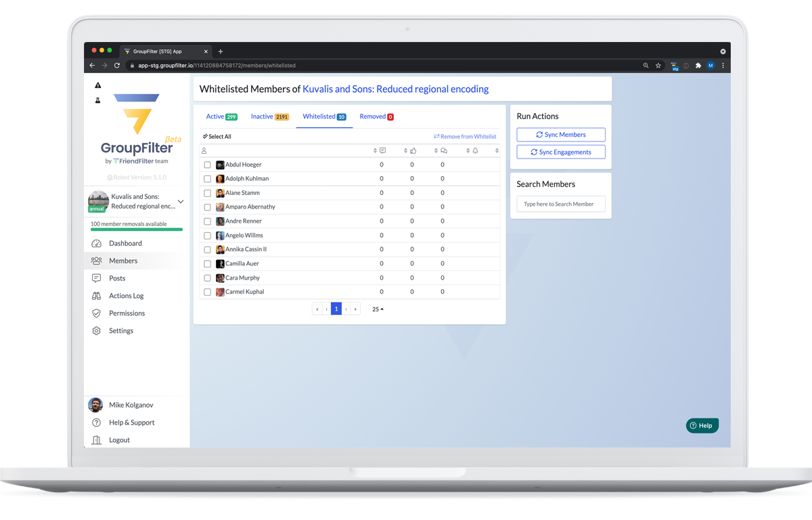
Task: Click the flask beta icon in the sidebar
Action: 99,100
